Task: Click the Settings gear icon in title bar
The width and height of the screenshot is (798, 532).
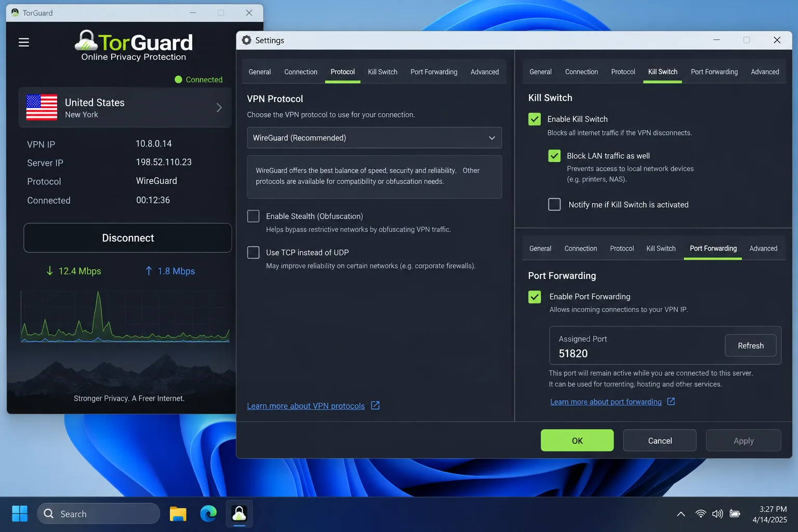Action: pos(247,40)
